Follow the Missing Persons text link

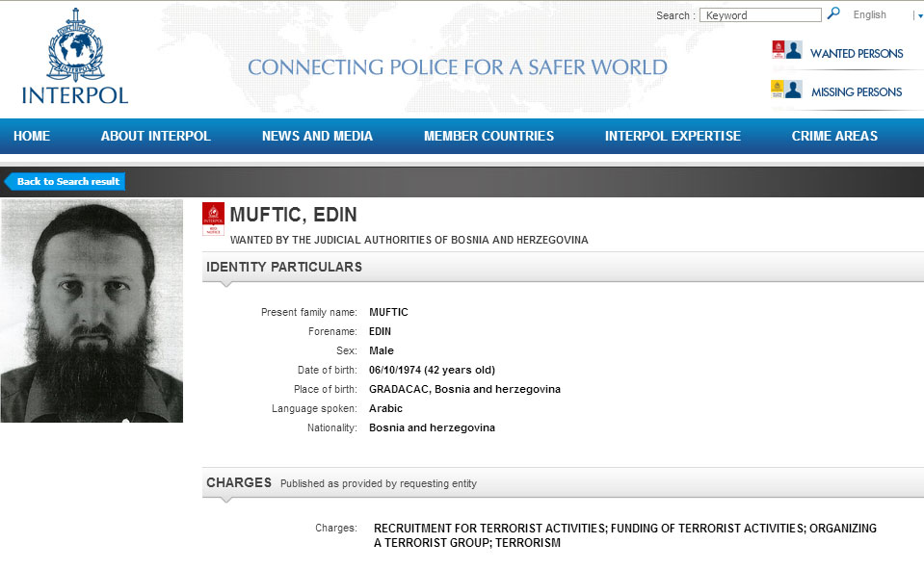pyautogui.click(x=856, y=92)
